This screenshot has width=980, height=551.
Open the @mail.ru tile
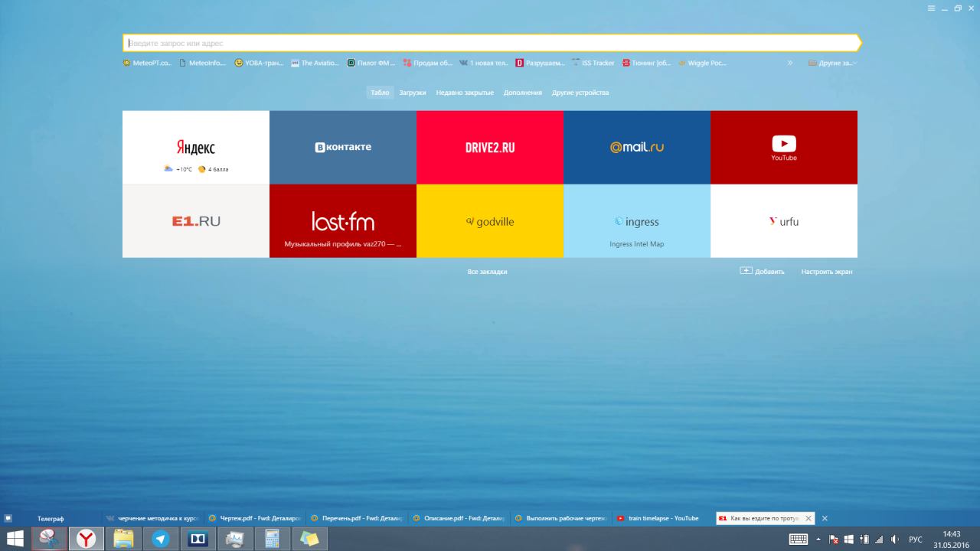click(x=637, y=148)
